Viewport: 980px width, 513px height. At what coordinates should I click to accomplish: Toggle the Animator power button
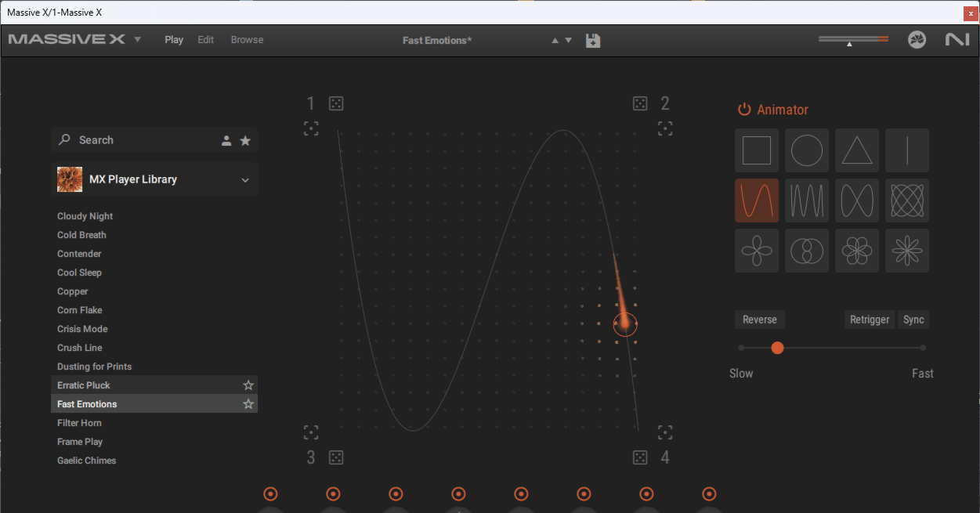744,110
